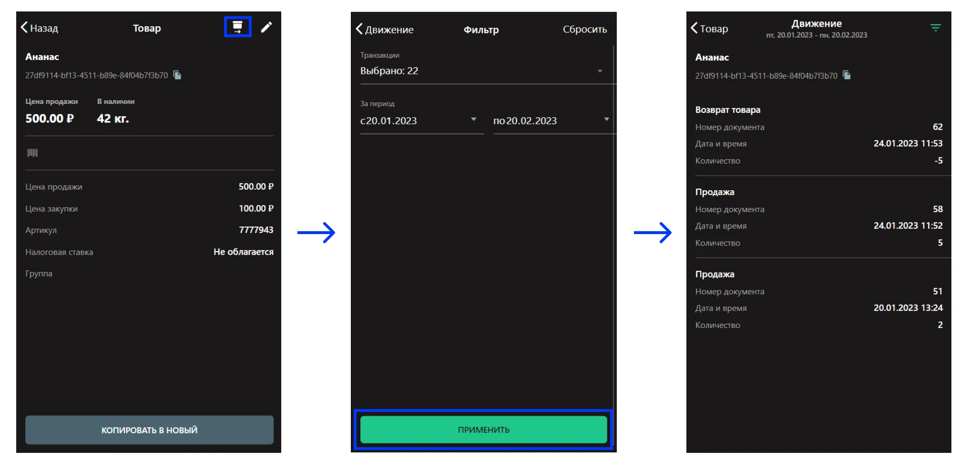Viewport: 980px width, 471px height.
Task: Tap КОПИРОВАТЬ В НОВЫЙ button
Action: coord(149,430)
